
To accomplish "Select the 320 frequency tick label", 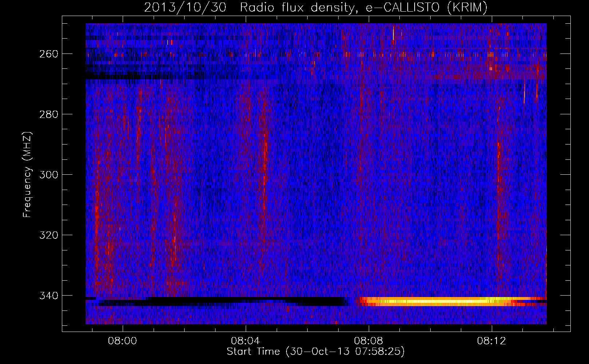I will click(x=48, y=235).
